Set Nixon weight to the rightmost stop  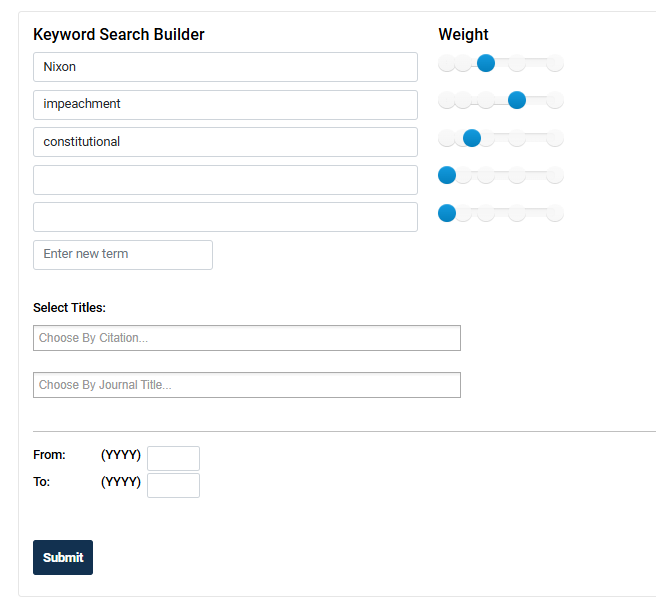[555, 64]
